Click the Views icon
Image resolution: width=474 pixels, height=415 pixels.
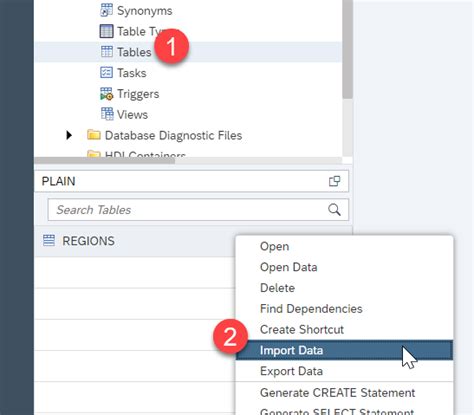(107, 114)
